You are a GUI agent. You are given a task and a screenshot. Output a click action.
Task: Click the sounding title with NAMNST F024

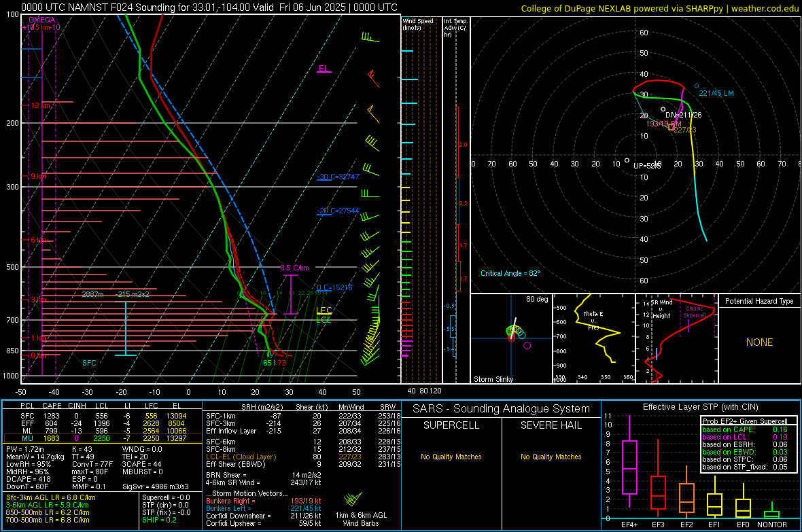click(x=209, y=7)
